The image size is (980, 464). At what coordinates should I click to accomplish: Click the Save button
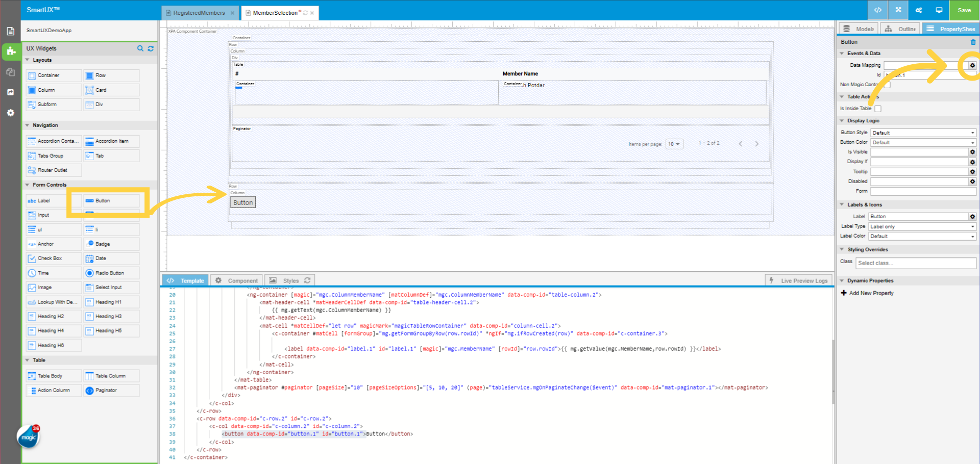[964, 10]
